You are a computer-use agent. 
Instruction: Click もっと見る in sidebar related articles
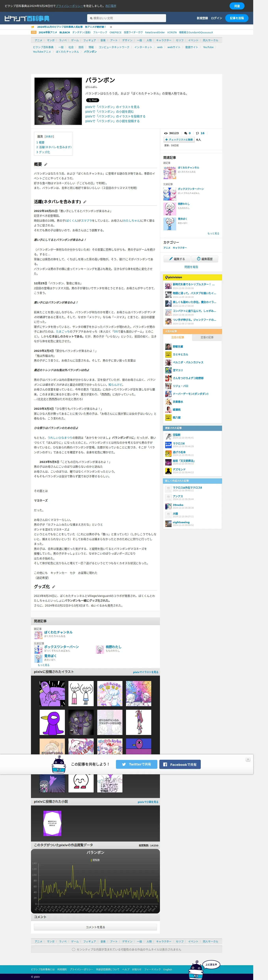click(213, 234)
